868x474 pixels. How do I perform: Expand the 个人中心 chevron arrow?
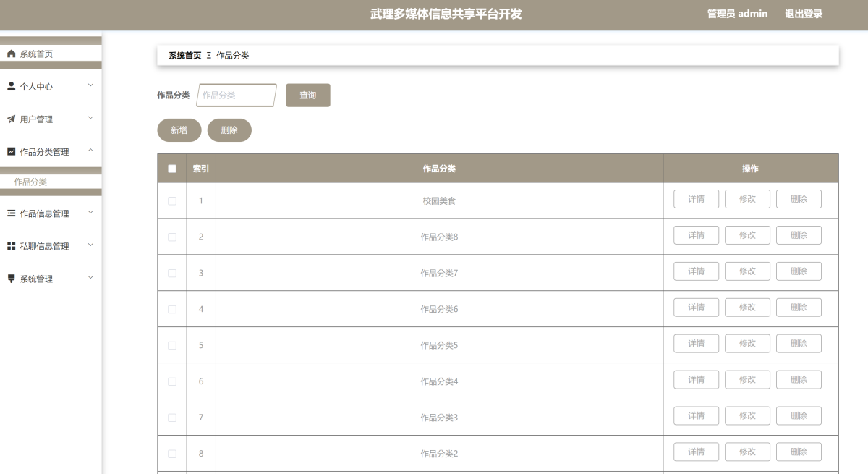pos(90,85)
